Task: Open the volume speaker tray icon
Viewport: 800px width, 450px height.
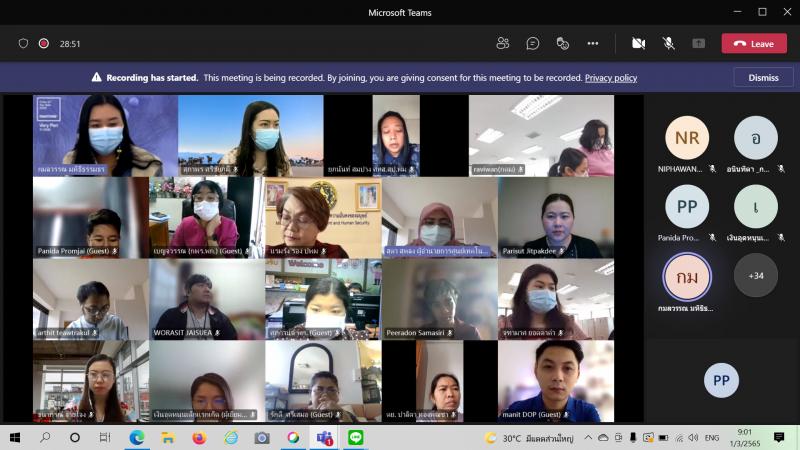Action: point(693,438)
